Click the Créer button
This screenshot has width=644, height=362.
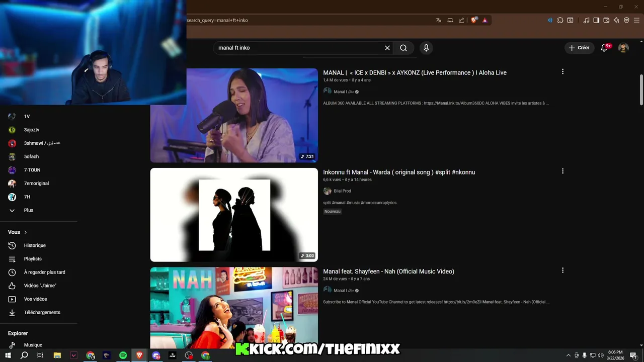coord(579,48)
